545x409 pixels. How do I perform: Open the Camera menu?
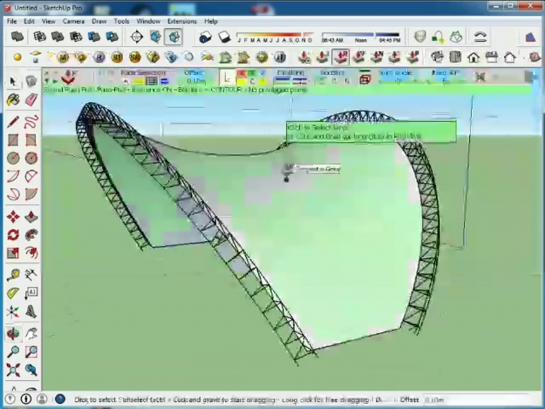click(x=73, y=21)
